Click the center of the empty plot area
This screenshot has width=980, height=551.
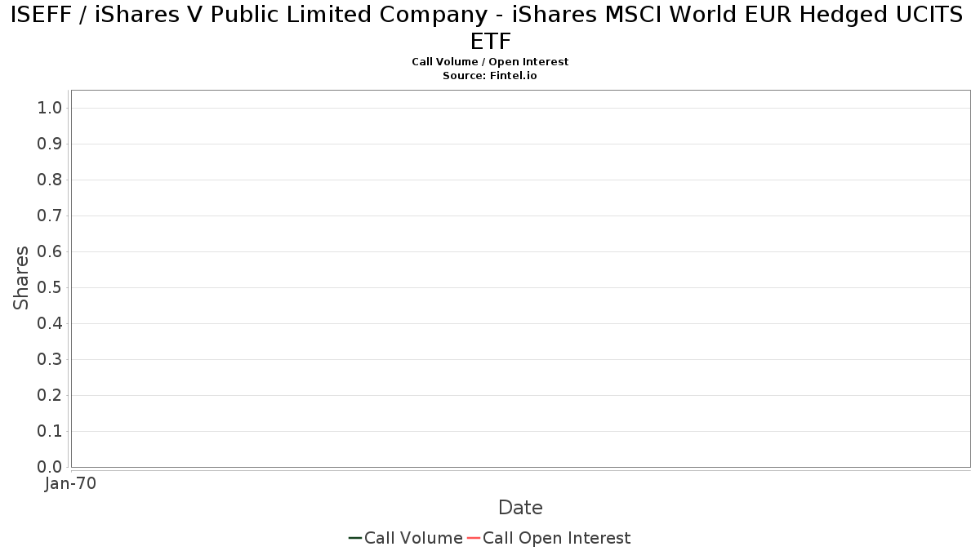tap(520, 278)
